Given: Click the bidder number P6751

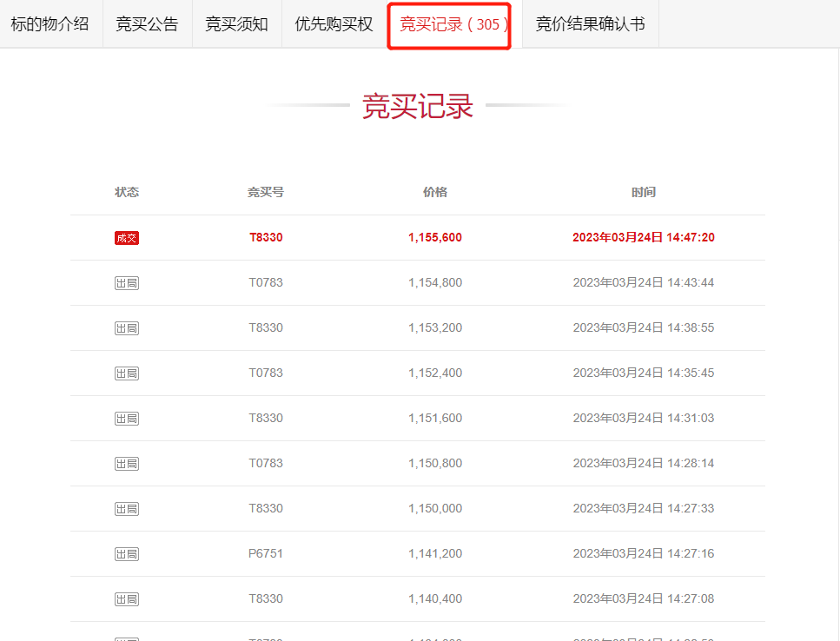Looking at the screenshot, I should (x=266, y=553).
